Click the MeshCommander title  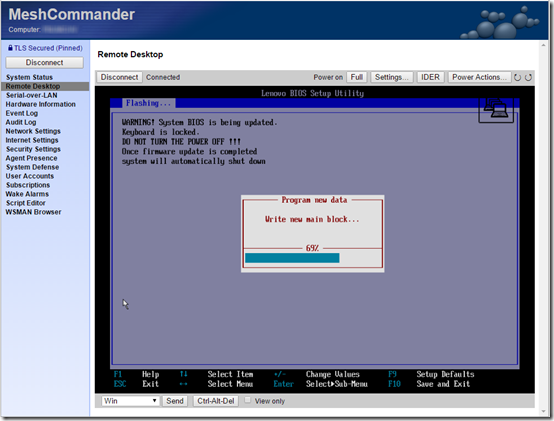click(71, 14)
